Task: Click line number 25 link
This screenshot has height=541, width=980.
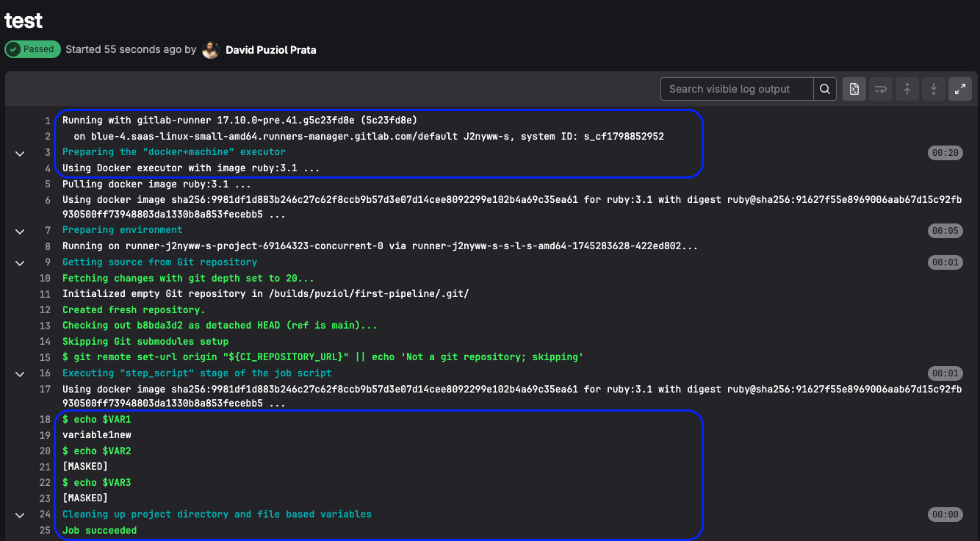Action: click(x=45, y=530)
